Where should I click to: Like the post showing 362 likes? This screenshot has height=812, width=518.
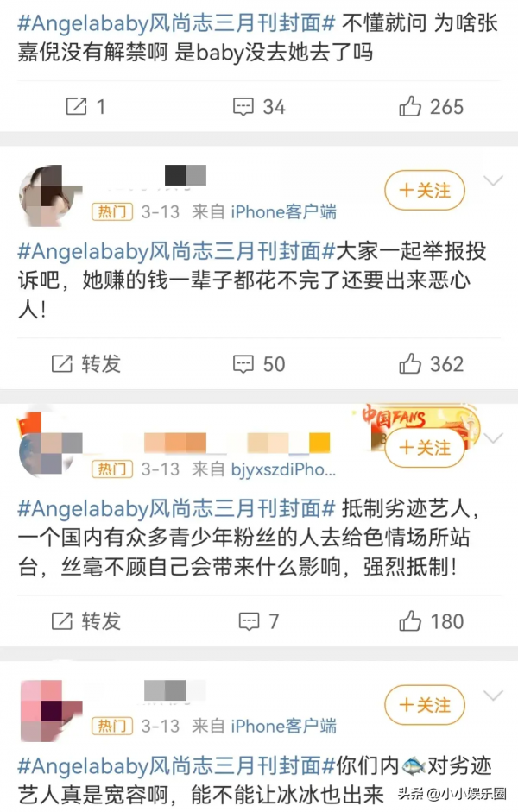coord(431,364)
